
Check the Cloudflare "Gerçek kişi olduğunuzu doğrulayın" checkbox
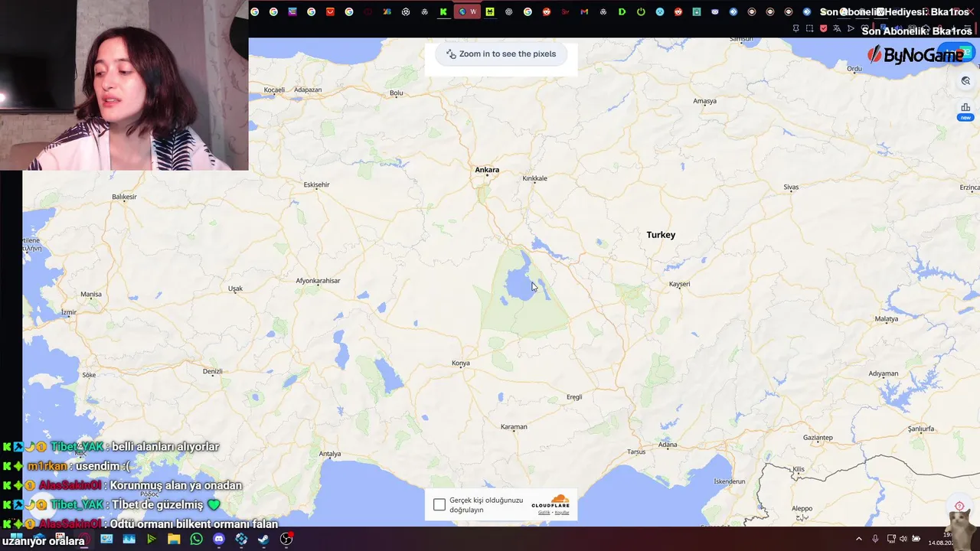point(439,504)
